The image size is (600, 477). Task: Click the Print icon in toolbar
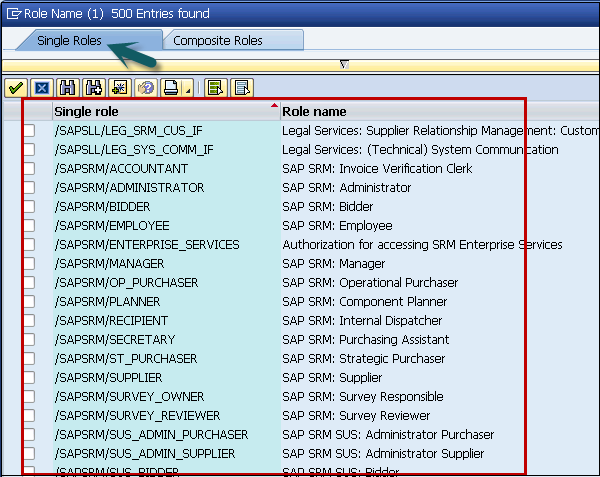171,88
